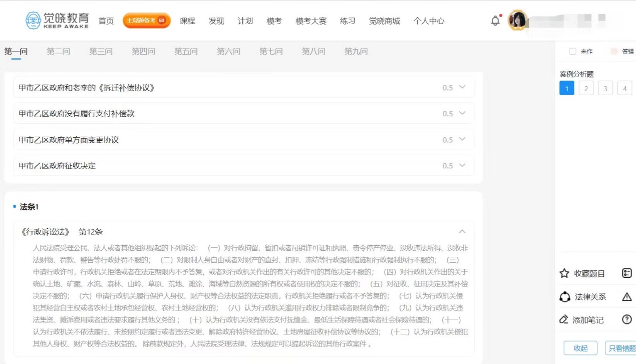Open the 发现 menu

(216, 21)
